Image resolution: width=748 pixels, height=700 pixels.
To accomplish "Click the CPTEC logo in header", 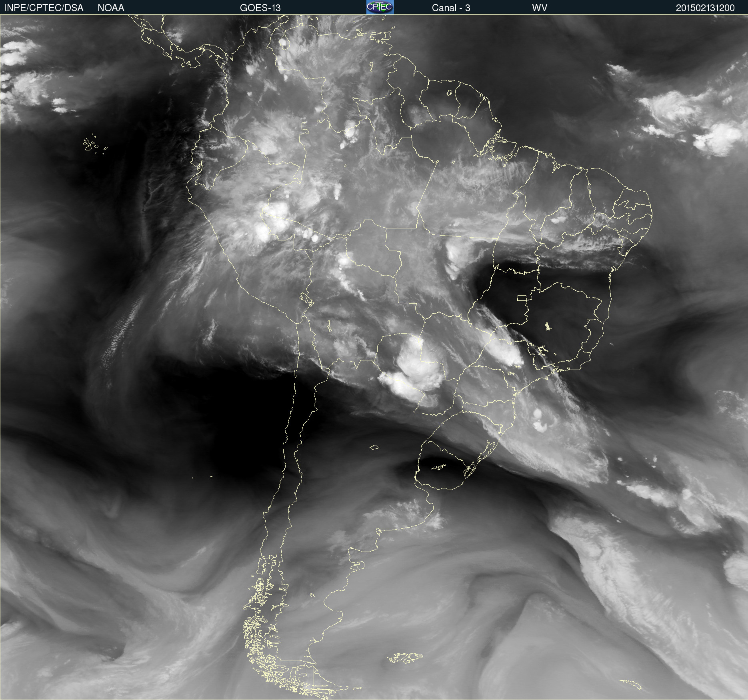I will (380, 7).
